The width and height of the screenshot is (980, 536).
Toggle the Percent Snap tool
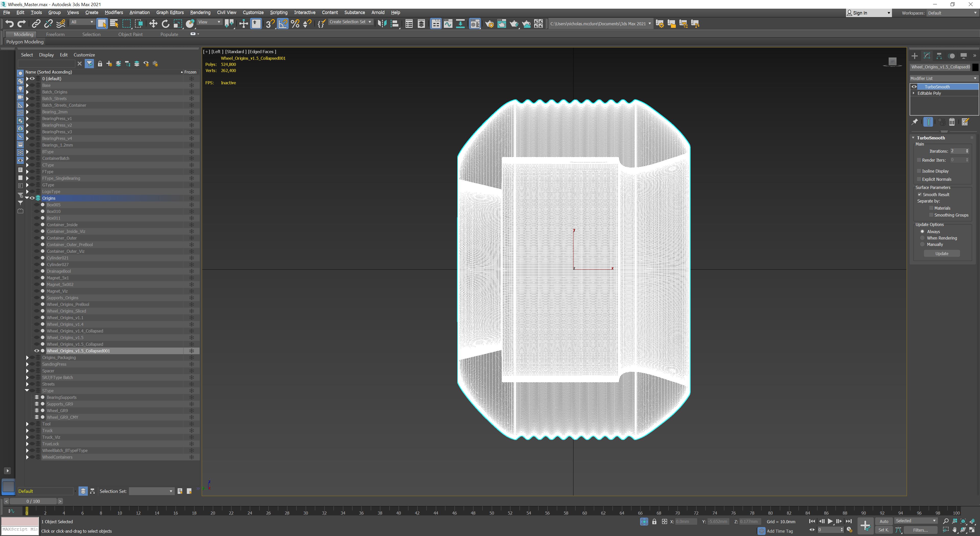[295, 23]
